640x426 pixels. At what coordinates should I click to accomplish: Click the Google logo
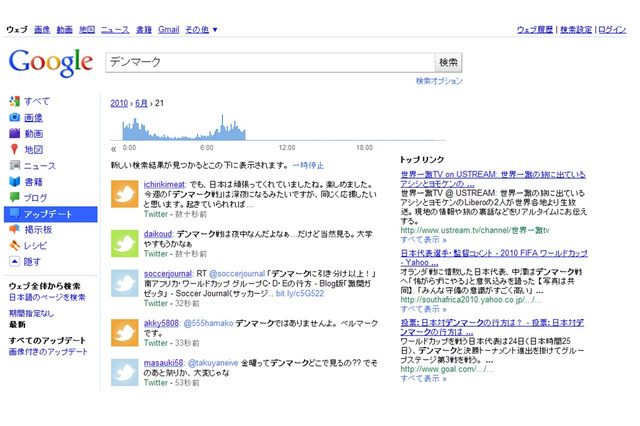pos(51,62)
